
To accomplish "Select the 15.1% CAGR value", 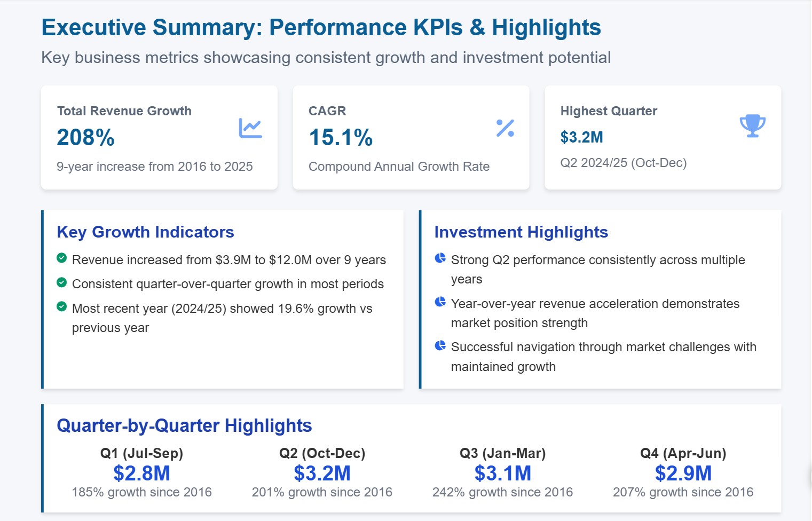I will [x=341, y=137].
